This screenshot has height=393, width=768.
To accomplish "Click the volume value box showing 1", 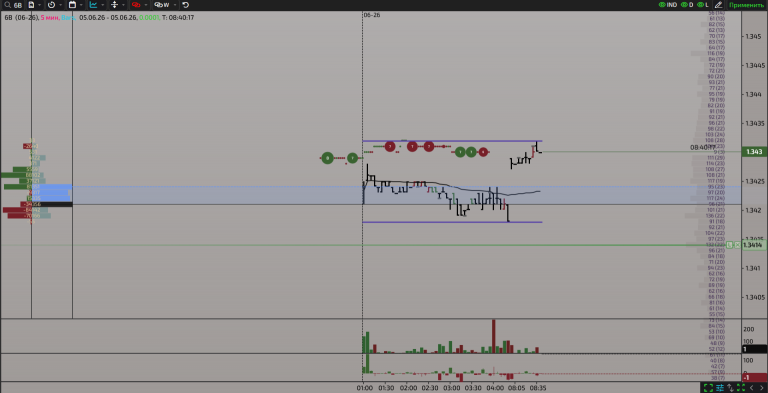I will tap(754, 349).
